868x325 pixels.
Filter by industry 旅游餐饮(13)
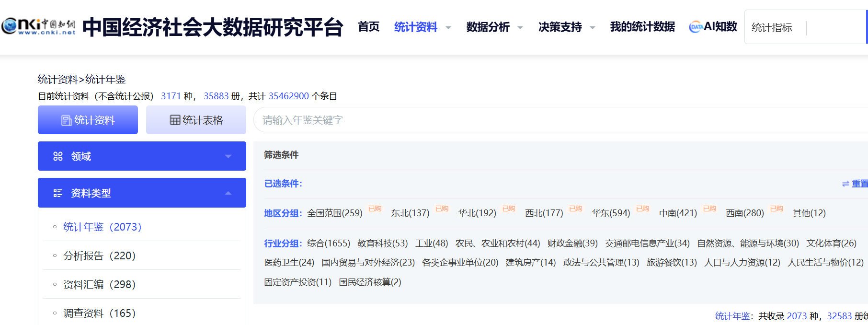click(x=672, y=262)
